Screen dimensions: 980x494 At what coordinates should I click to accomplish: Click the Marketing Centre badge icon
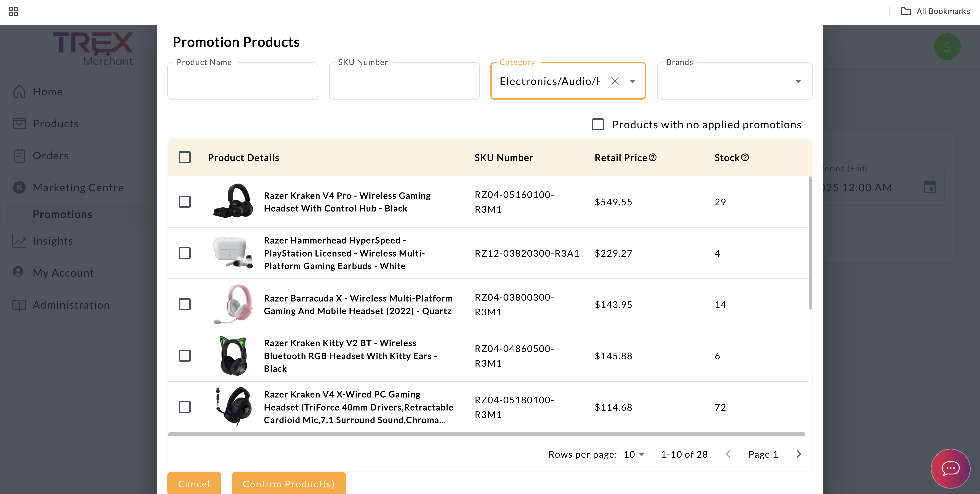coord(19,187)
